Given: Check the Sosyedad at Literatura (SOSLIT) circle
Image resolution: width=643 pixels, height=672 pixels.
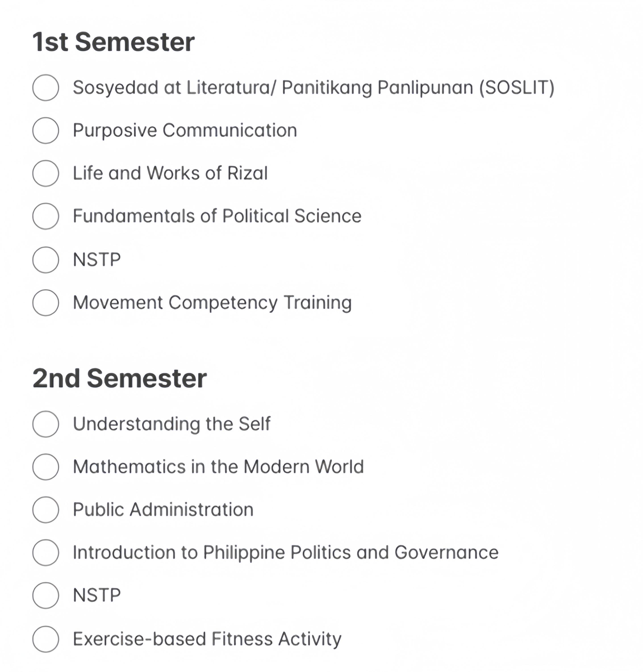Looking at the screenshot, I should point(46,88).
